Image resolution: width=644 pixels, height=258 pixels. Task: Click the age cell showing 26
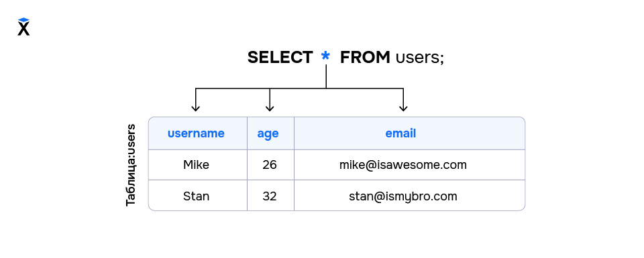click(270, 165)
